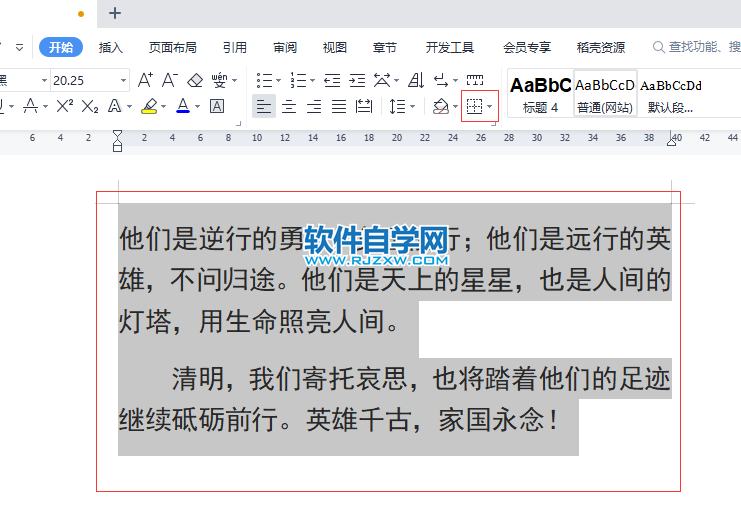
Task: Click the text effects icon
Action: click(x=114, y=106)
